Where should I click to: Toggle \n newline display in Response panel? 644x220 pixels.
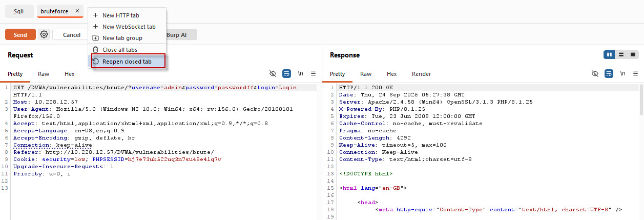click(622, 74)
